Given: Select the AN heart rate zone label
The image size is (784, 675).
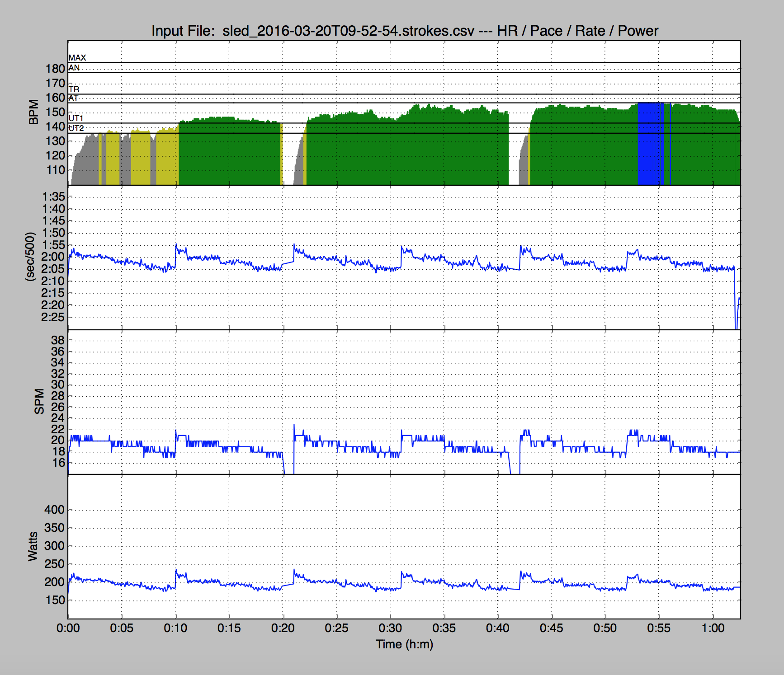Looking at the screenshot, I should pyautogui.click(x=74, y=68).
